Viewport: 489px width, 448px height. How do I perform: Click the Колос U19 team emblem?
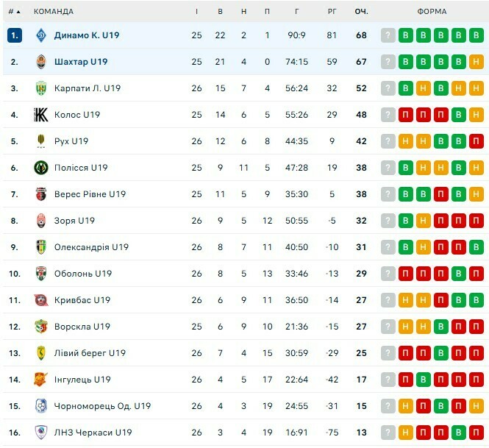coord(41,115)
